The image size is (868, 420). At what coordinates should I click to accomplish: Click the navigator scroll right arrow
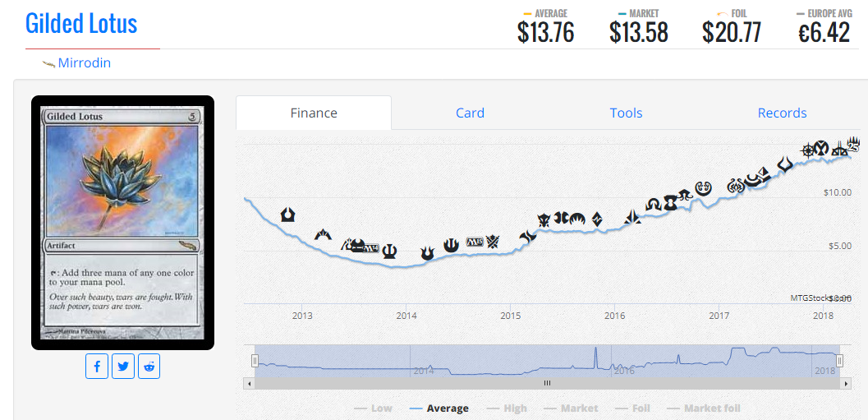click(x=846, y=383)
